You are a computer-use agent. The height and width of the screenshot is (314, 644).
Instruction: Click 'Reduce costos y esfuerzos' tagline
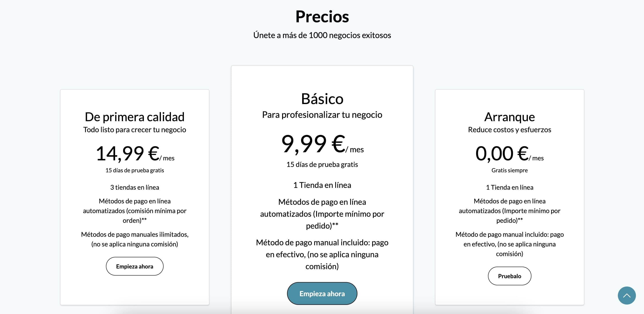[x=509, y=130]
